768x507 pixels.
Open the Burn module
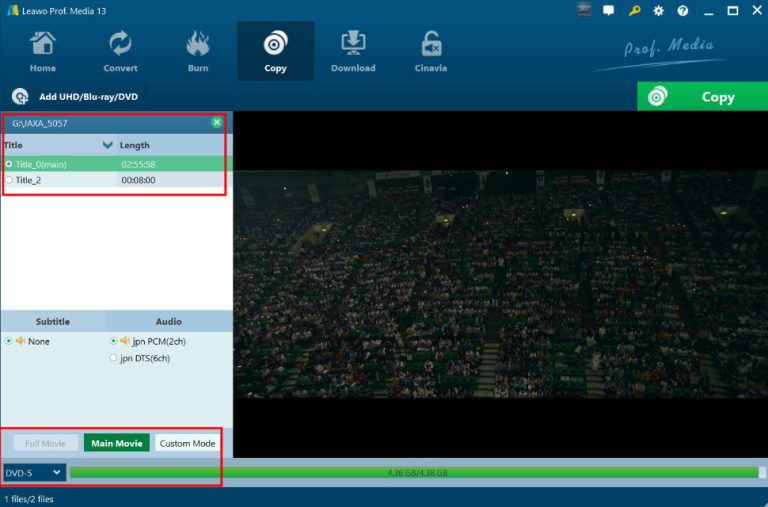(198, 51)
